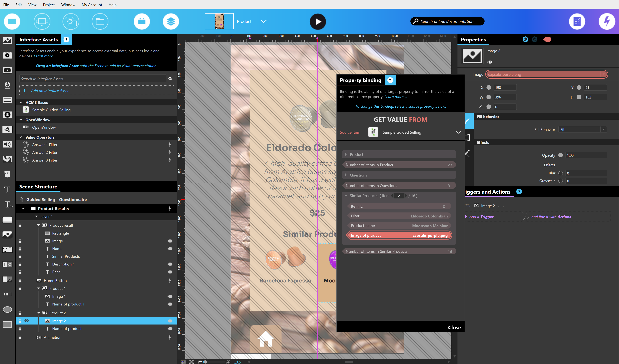Open My Account menu
619x364 pixels.
tap(92, 5)
